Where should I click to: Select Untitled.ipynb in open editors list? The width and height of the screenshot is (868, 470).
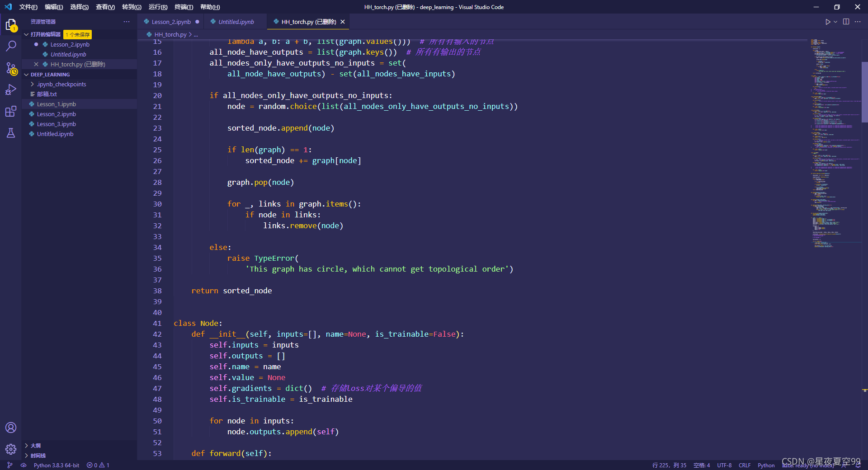[x=68, y=54]
